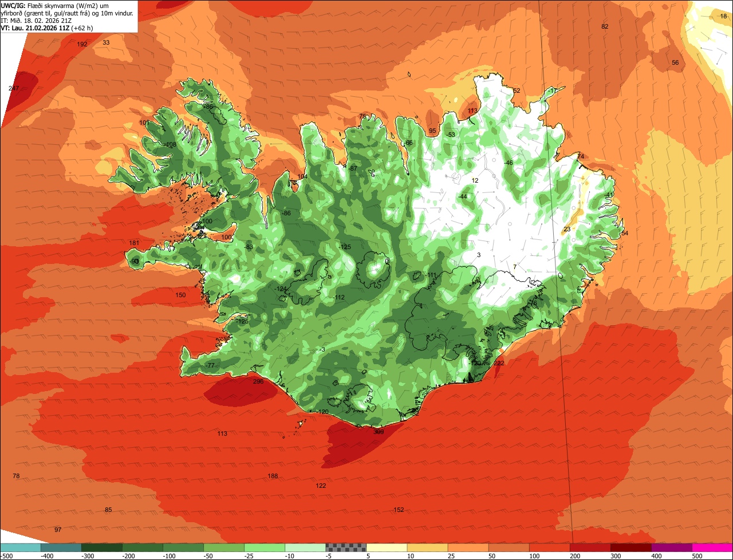Screen dimensions: 733x560
Task: Select the dark maroon 300–400 legend swatch
Action: pyautogui.click(x=632, y=547)
